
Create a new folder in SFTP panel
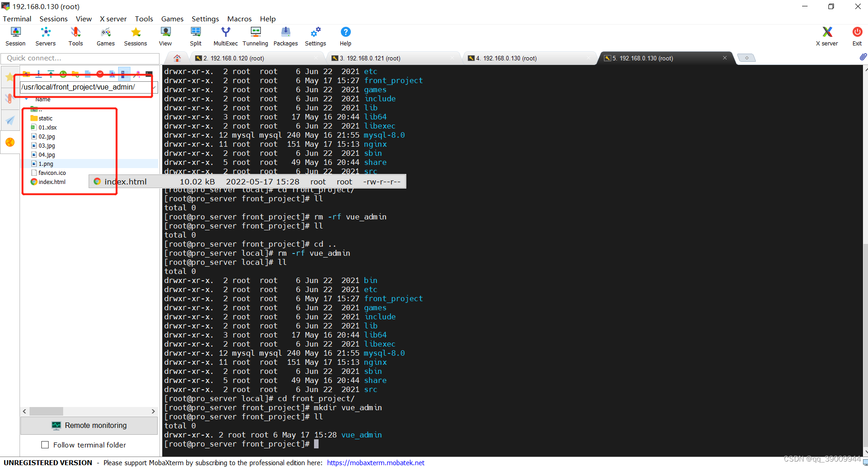point(75,74)
